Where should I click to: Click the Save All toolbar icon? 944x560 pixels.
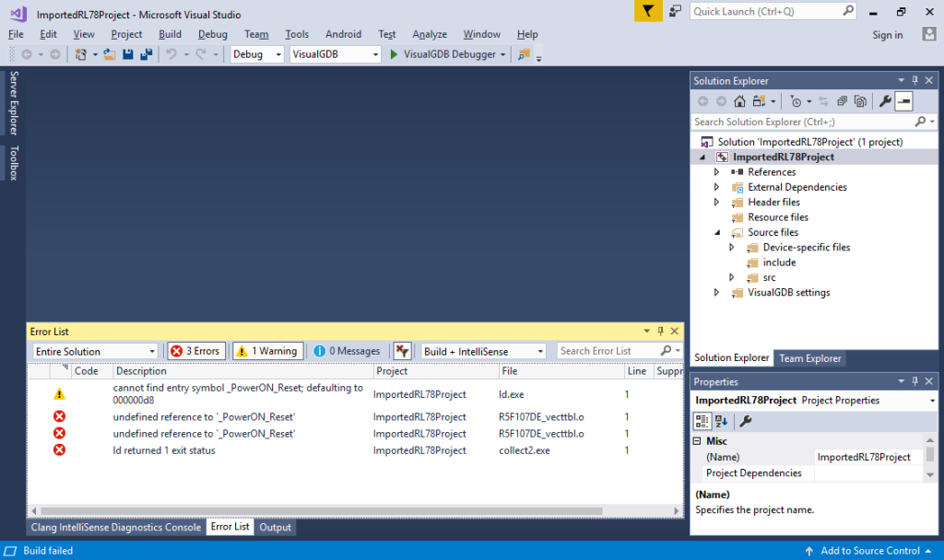[x=147, y=53]
